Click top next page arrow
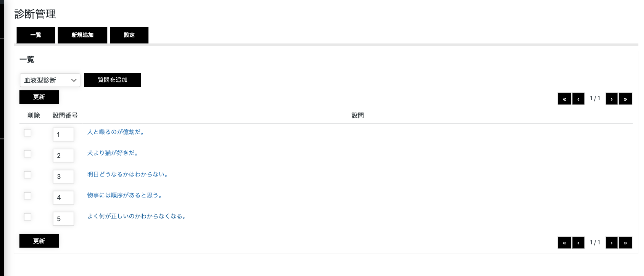 pos(612,99)
